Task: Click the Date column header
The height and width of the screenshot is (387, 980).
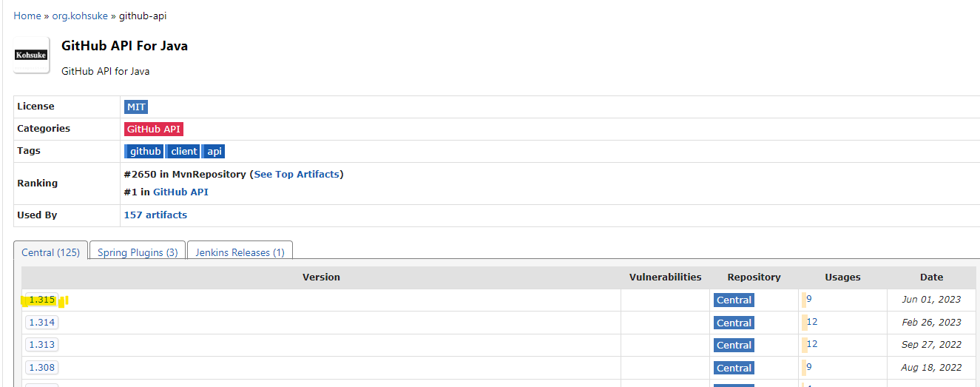Action: 931,277
